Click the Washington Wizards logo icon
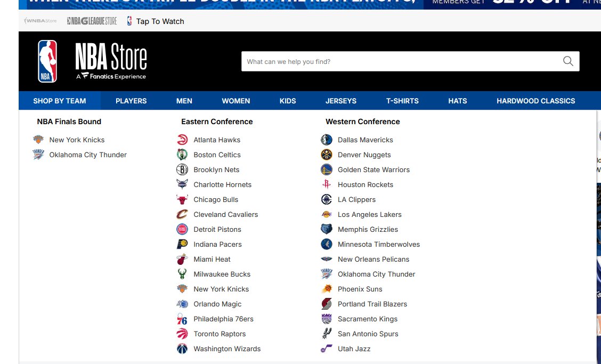 182,349
